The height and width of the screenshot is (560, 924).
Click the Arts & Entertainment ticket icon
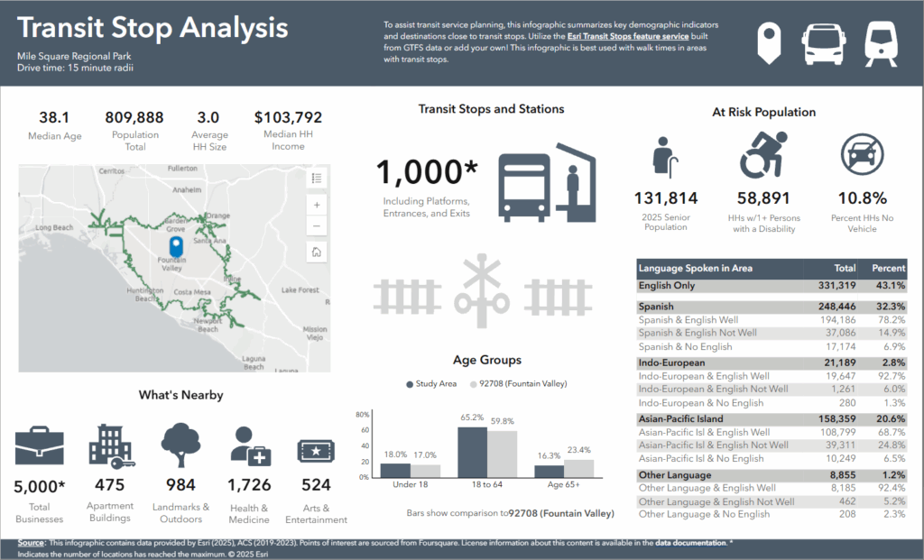tap(317, 449)
